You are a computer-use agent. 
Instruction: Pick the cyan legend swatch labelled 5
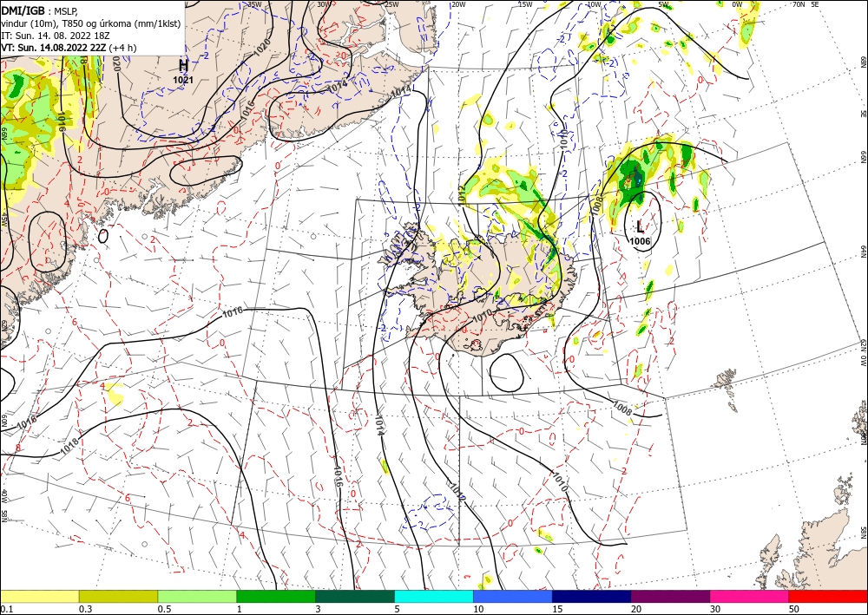(434, 596)
